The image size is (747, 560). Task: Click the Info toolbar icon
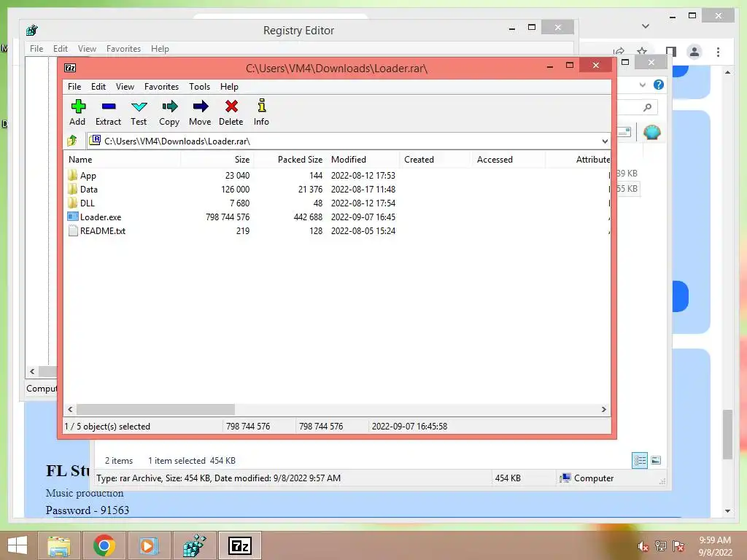pos(262,105)
